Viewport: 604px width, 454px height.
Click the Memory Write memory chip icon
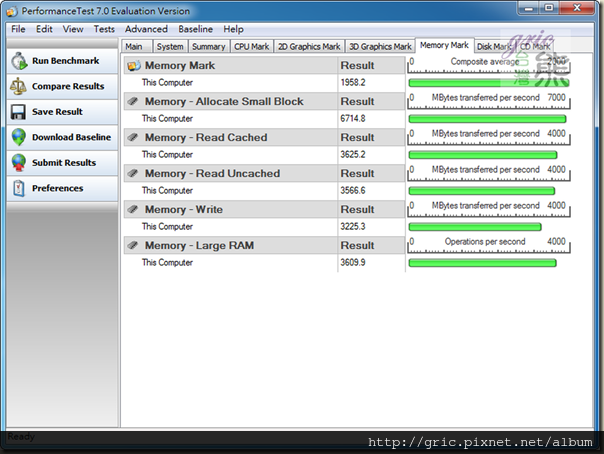pos(133,209)
